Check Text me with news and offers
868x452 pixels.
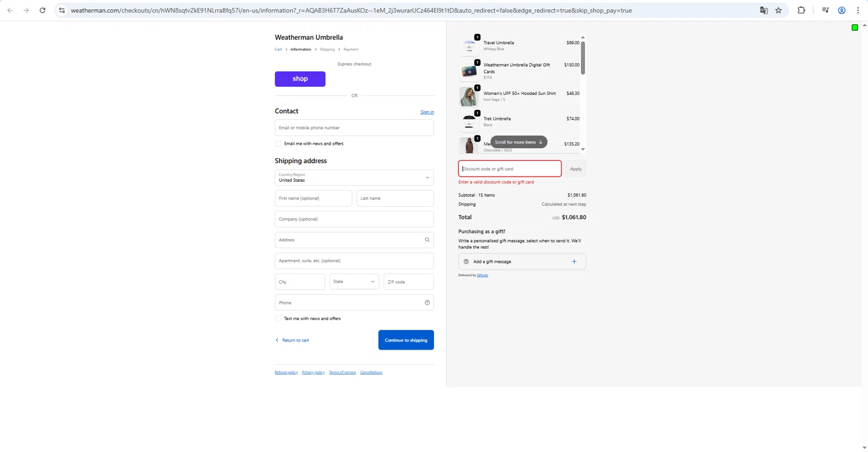278,319
